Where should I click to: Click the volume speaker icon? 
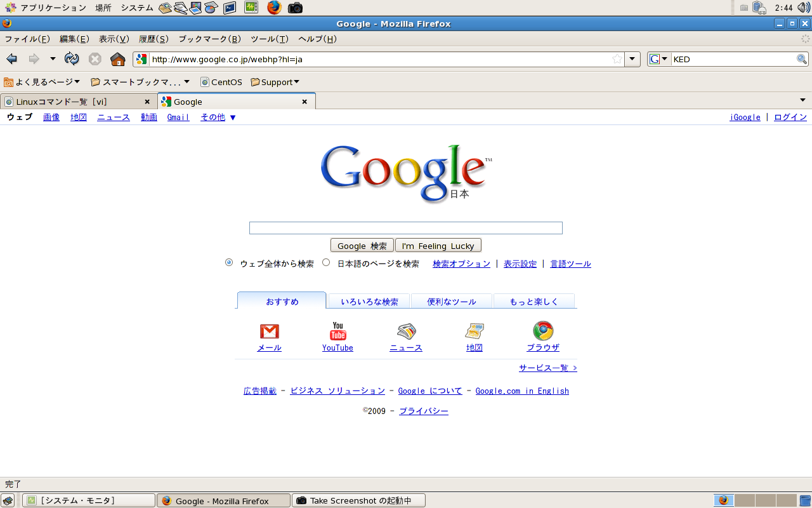pyautogui.click(x=803, y=8)
